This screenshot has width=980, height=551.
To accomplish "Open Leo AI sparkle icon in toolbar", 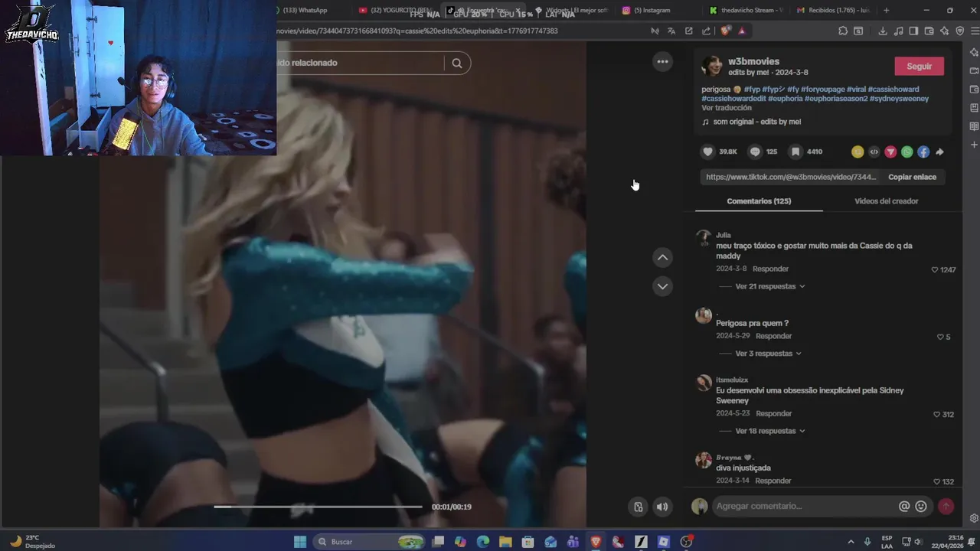I will [x=944, y=31].
